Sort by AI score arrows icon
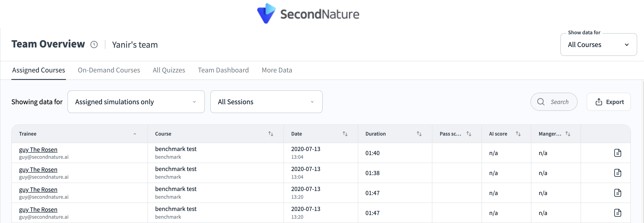This screenshot has height=223, width=644. pyautogui.click(x=518, y=134)
